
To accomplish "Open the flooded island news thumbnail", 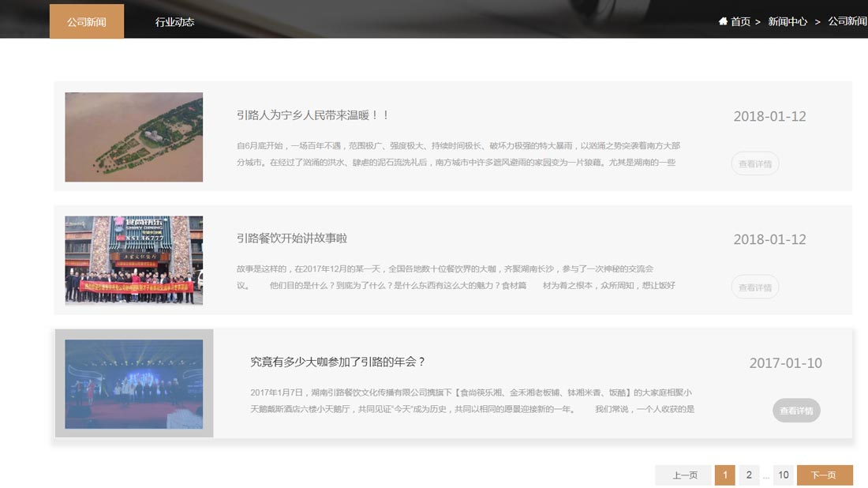I will click(x=134, y=137).
